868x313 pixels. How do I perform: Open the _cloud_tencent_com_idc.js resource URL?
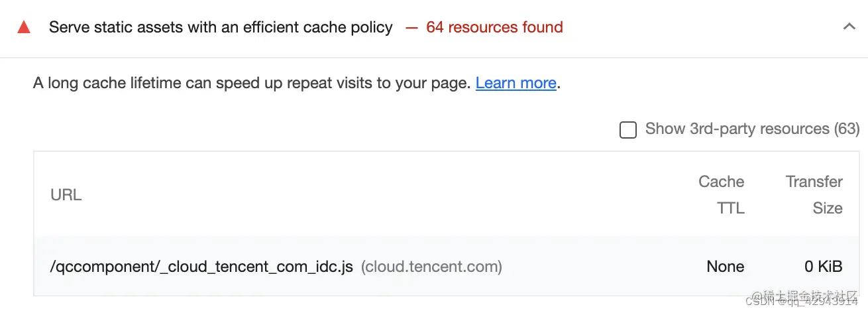coord(201,267)
